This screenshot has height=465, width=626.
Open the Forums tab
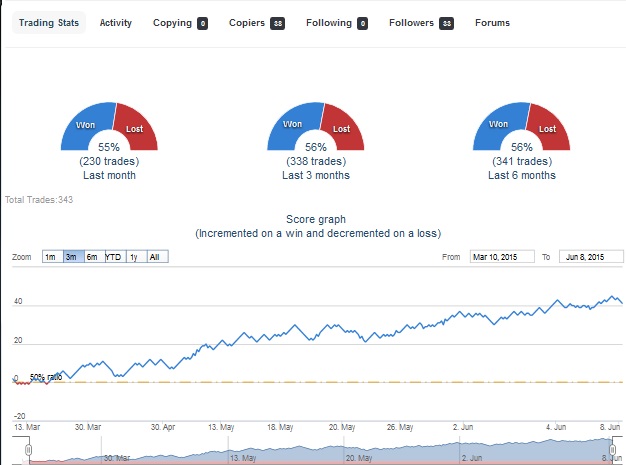pos(492,23)
